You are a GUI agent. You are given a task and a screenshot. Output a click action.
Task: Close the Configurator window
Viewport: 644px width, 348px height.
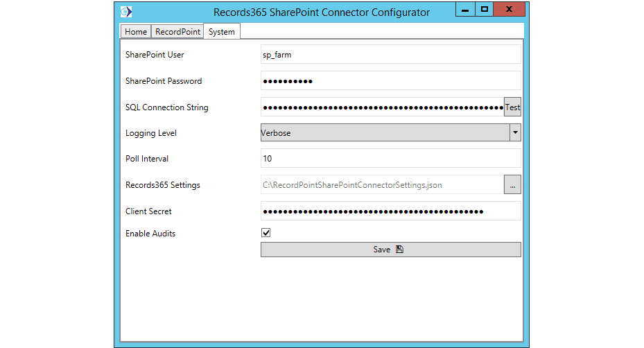click(x=510, y=10)
